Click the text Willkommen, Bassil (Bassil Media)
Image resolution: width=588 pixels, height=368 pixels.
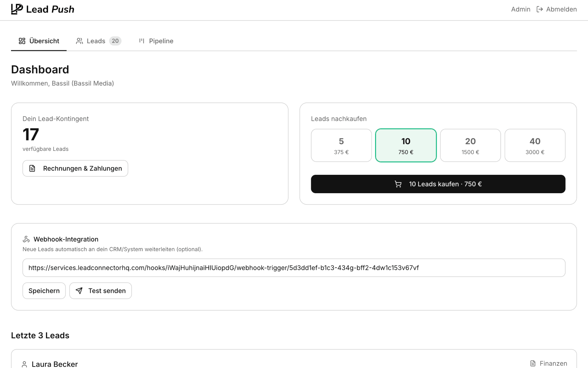62,83
